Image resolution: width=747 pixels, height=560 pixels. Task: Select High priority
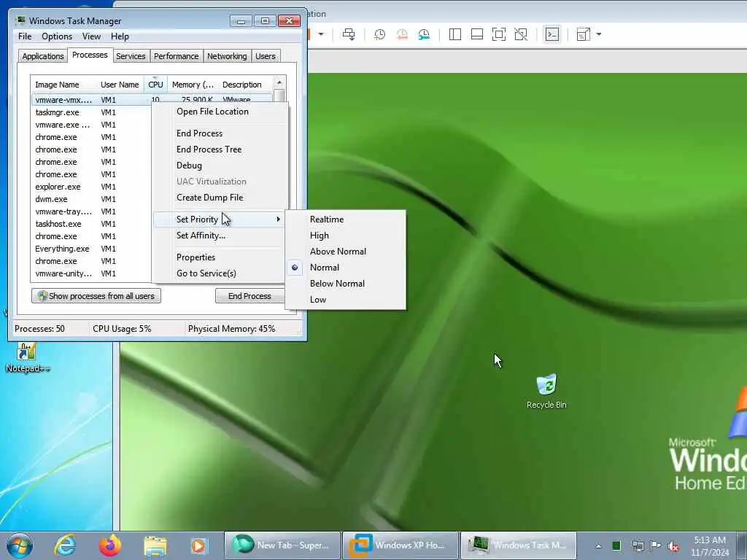pyautogui.click(x=346, y=236)
